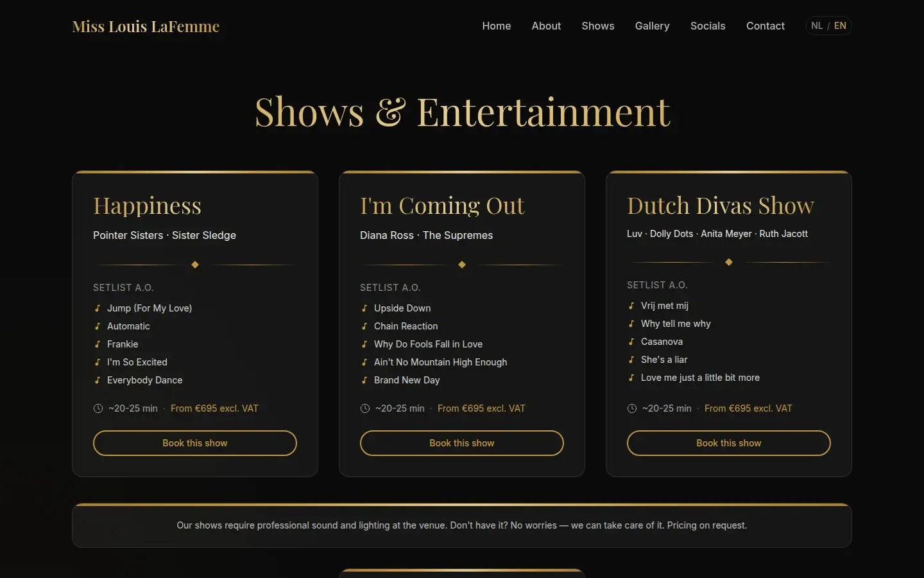This screenshot has width=924, height=578.
Task: Book the I'm Coming Out show
Action: tap(462, 443)
